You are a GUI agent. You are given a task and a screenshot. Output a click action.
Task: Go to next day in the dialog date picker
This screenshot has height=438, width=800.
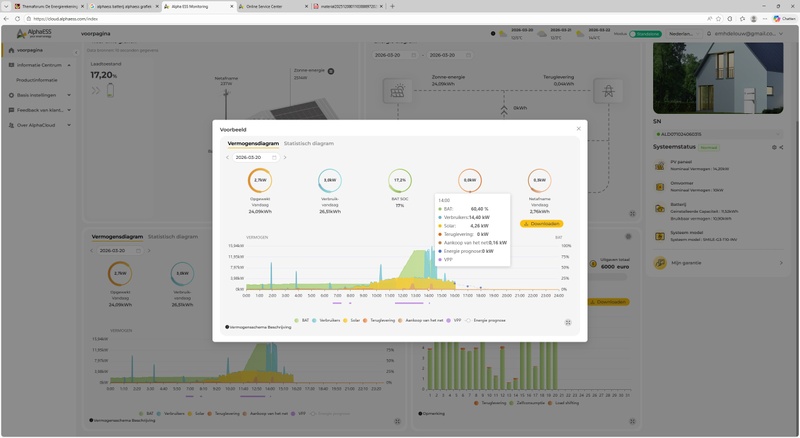pyautogui.click(x=285, y=157)
